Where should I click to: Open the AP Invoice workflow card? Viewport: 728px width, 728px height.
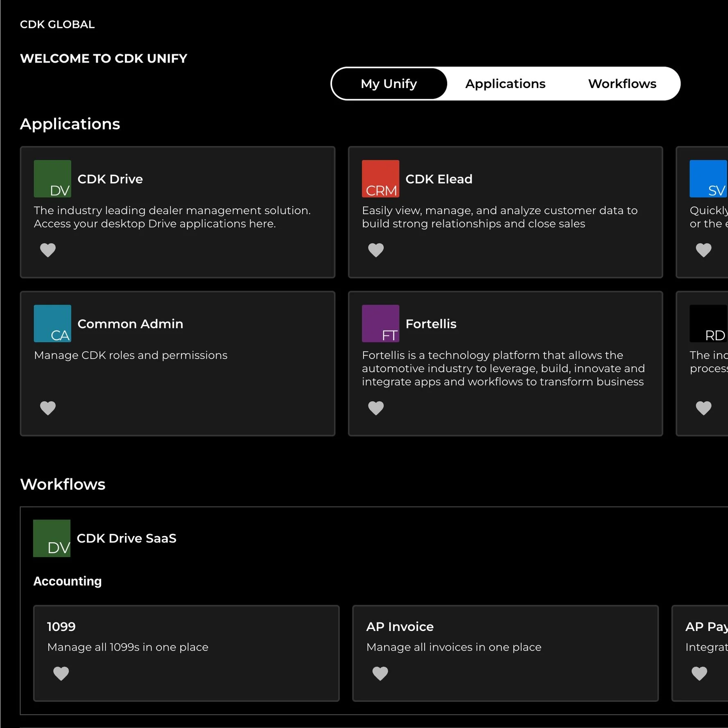506,654
